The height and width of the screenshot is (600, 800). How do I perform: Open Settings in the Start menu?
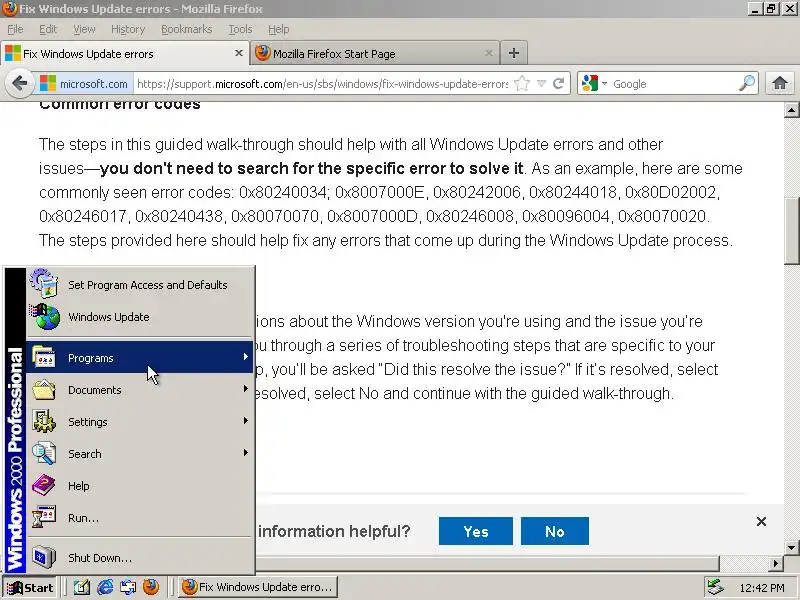point(140,422)
